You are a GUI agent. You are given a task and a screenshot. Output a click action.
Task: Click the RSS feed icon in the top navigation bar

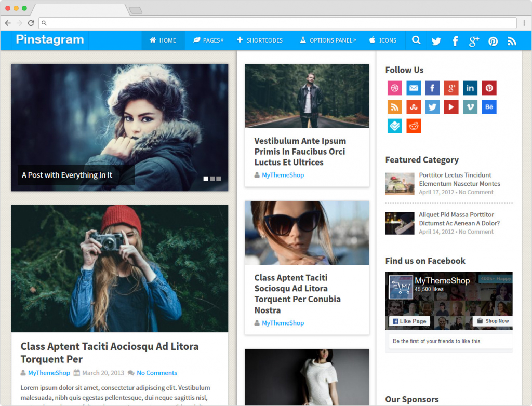coord(512,41)
